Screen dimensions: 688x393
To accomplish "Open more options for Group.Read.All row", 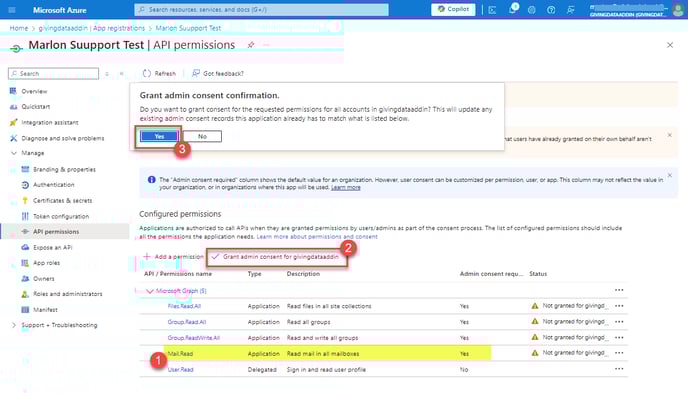I will pos(619,322).
